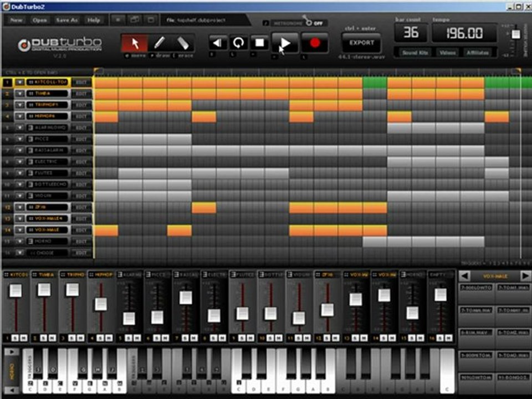Open the Affiliates link
532x399 pixels.
(477, 53)
